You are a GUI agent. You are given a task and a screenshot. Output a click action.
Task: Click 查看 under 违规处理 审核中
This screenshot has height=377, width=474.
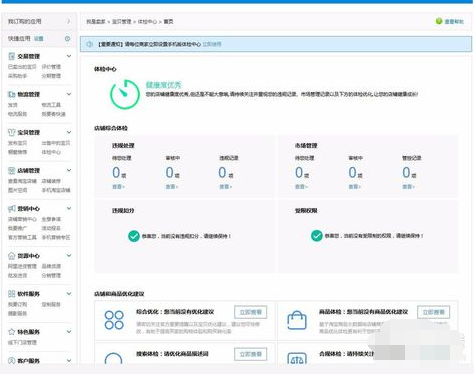(172, 187)
